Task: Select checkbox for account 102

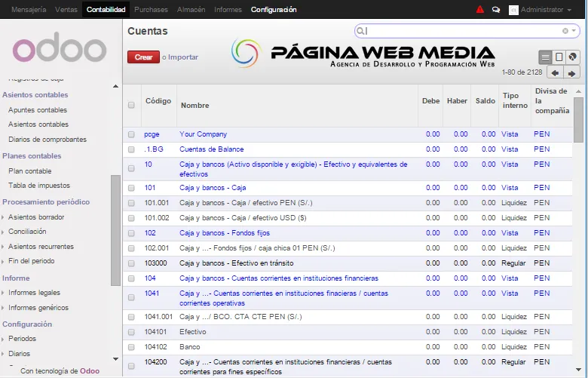Action: 131,233
